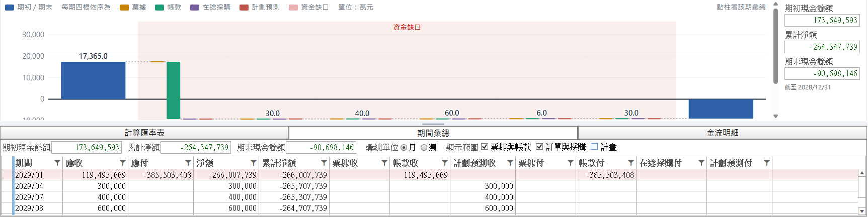Switch to 計算匯率表 tab
The width and height of the screenshot is (868, 217).
(144, 133)
